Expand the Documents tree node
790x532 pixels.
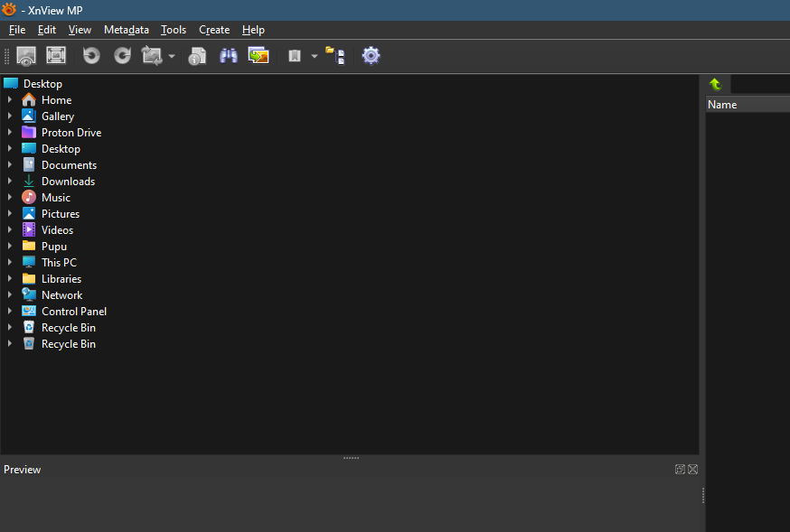(10, 164)
